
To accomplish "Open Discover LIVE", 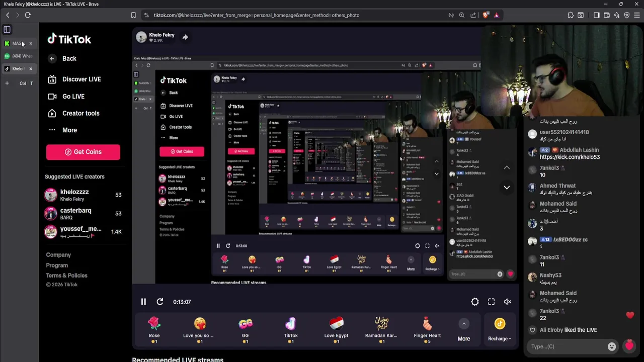I will pyautogui.click(x=74, y=79).
